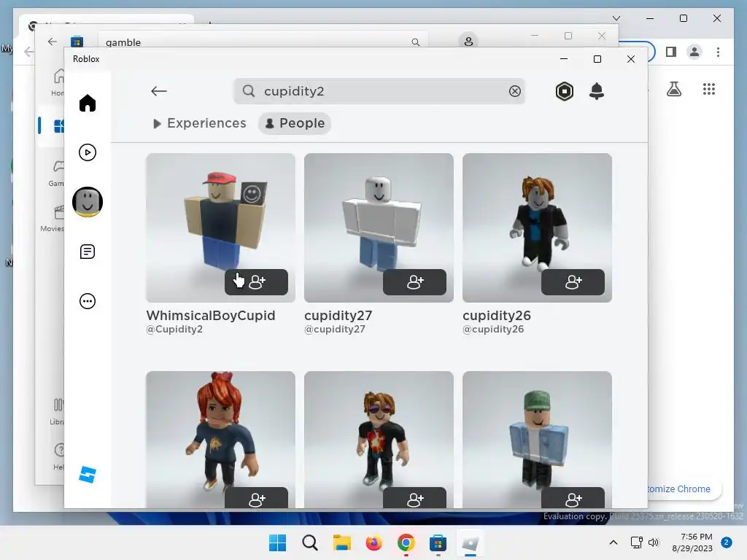The height and width of the screenshot is (560, 747).
Task: Click the blue Roblox Studio sidebar icon
Action: pos(88,475)
